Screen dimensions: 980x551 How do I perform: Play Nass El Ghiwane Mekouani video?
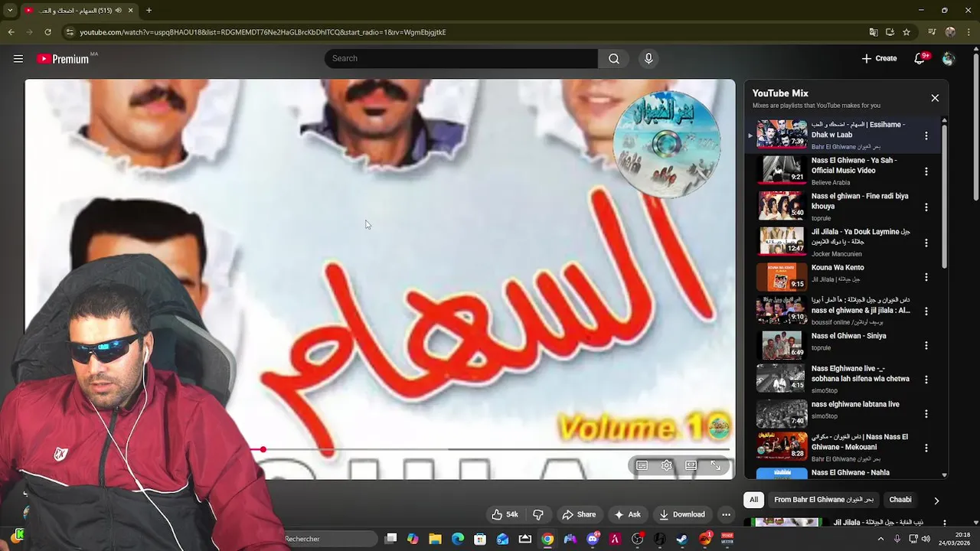pos(782,447)
